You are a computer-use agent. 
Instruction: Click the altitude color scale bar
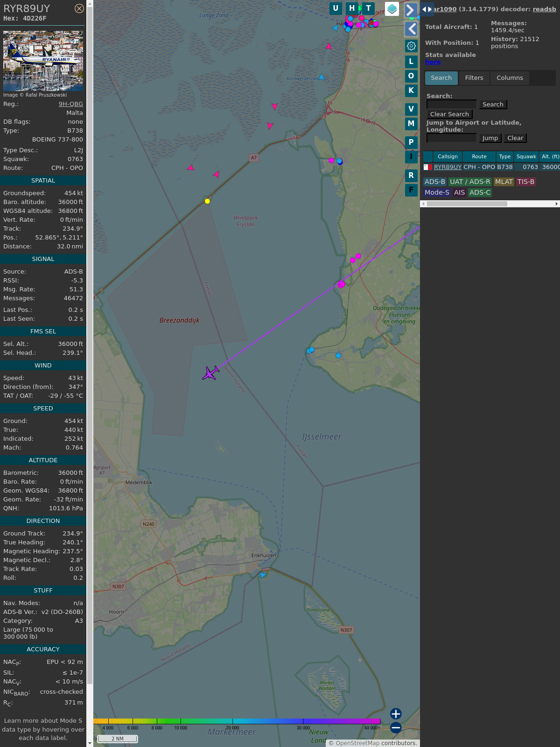[x=237, y=721]
